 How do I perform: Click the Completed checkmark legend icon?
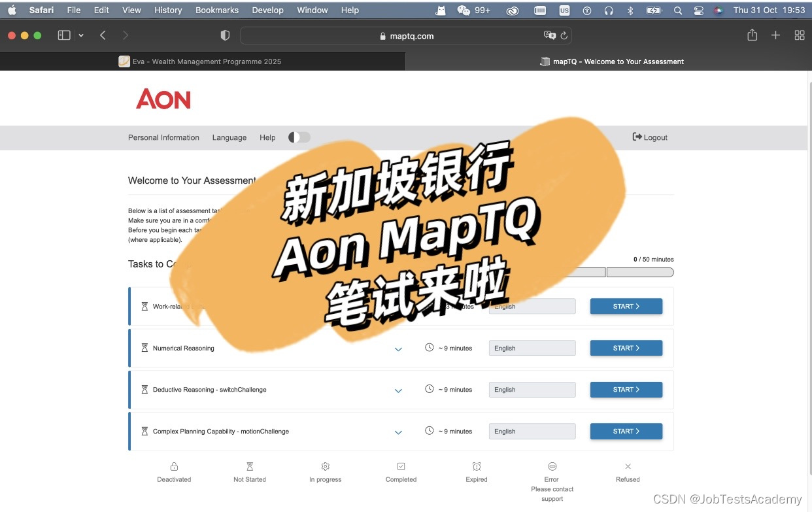[401, 466]
